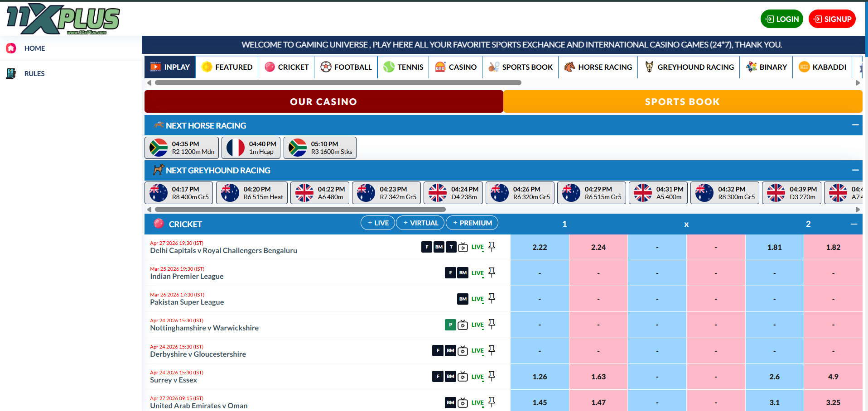
Task: Toggle LIVE indicator on Derbyshire v Gloucestershire
Action: 477,350
